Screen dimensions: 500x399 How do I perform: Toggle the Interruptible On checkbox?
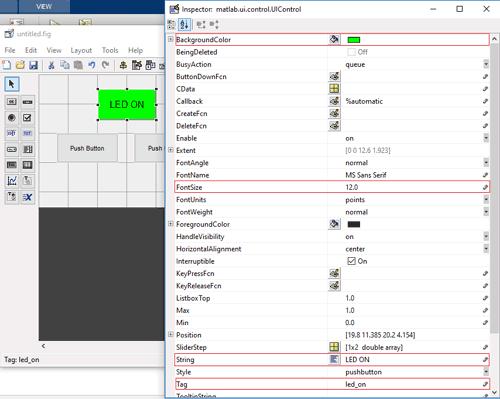(351, 261)
